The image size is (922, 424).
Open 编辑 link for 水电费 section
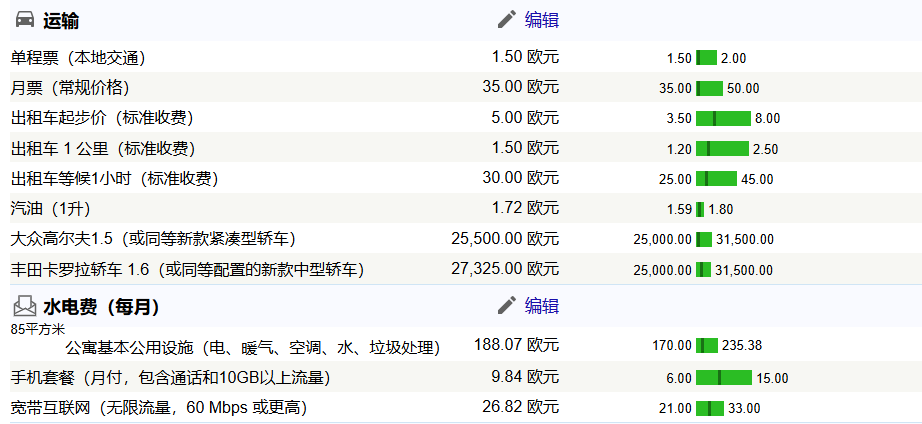click(542, 306)
